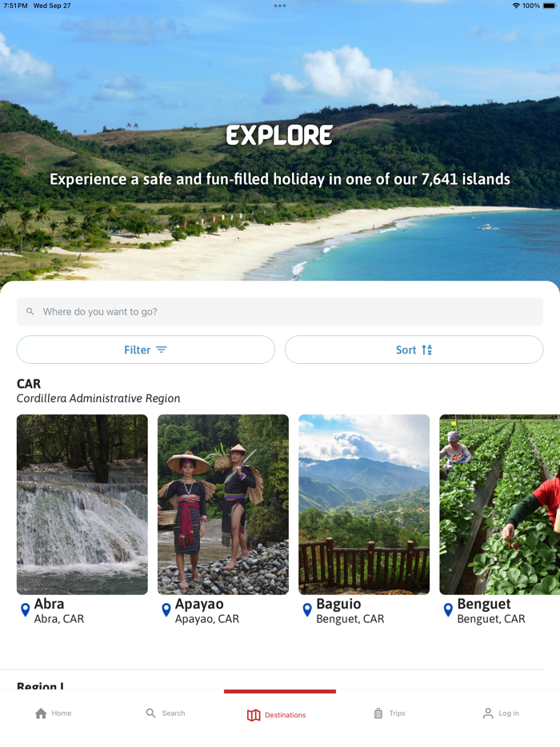Open the Abra waterfall destination thumbnail
The image size is (560, 747).
pos(82,504)
